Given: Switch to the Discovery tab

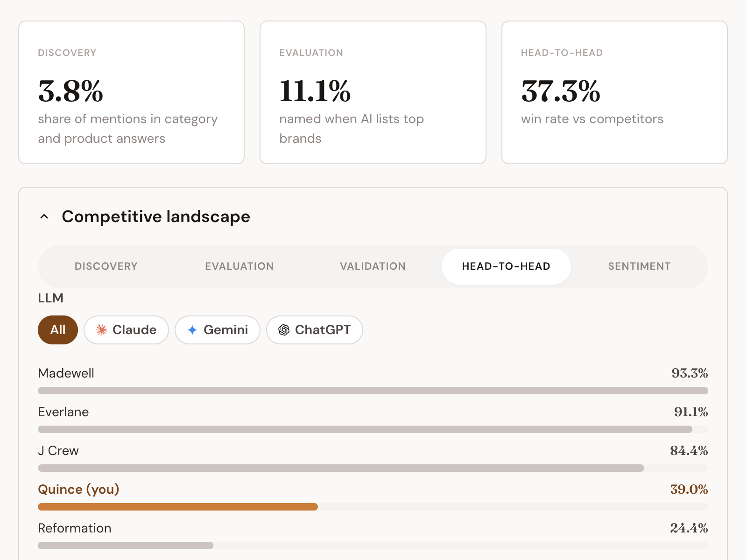Looking at the screenshot, I should coord(106,266).
